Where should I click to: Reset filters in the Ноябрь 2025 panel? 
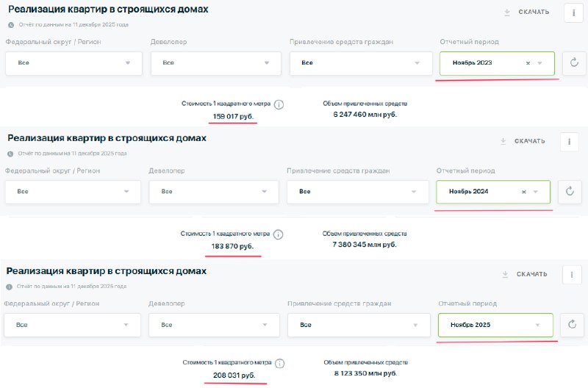(572, 325)
